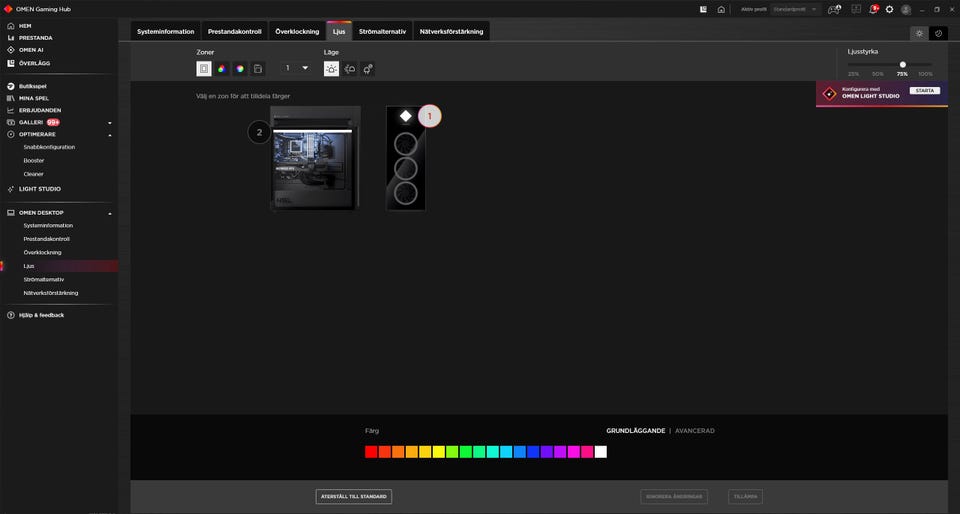Pick the red color swatch
The height and width of the screenshot is (514, 960).
pyautogui.click(x=371, y=452)
